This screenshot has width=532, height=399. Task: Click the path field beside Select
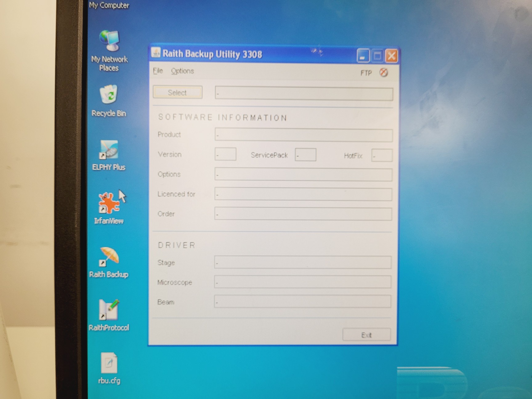point(304,94)
